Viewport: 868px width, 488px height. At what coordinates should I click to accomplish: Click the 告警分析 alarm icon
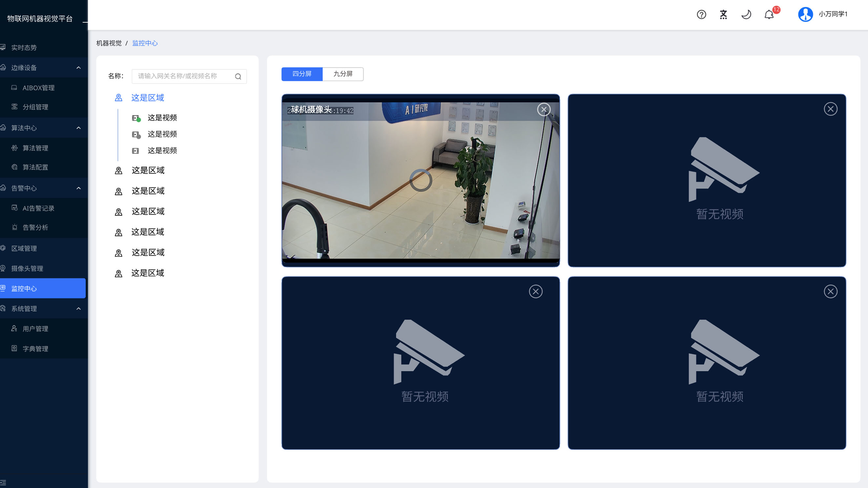click(14, 227)
